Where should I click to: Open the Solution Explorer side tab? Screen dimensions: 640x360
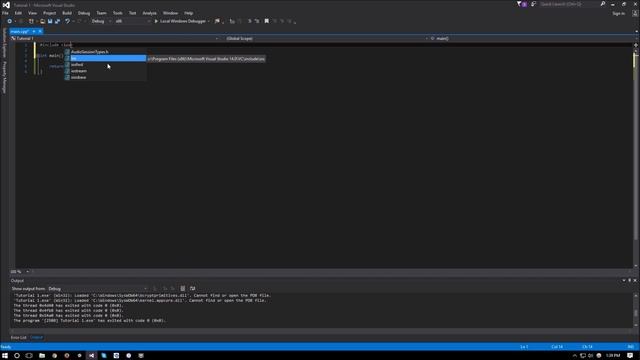(x=4, y=43)
